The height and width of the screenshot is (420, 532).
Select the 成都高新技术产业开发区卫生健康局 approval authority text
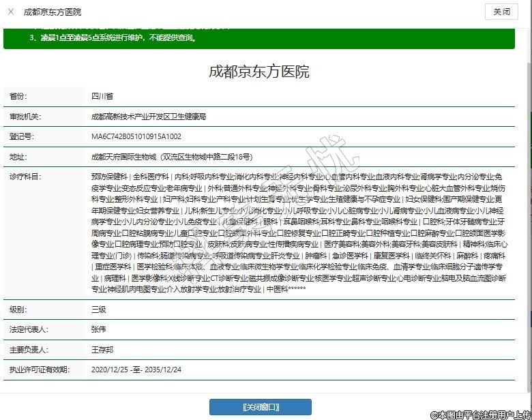[148, 117]
